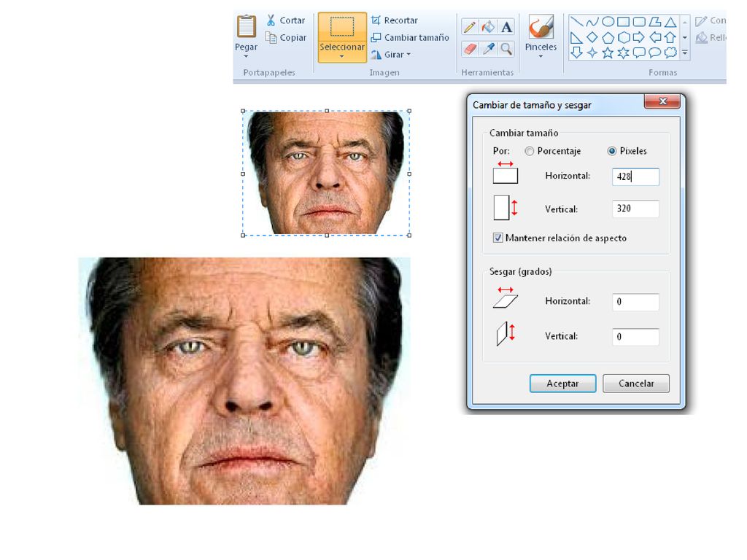
Task: Select the Magnifier tool
Action: coord(506,49)
